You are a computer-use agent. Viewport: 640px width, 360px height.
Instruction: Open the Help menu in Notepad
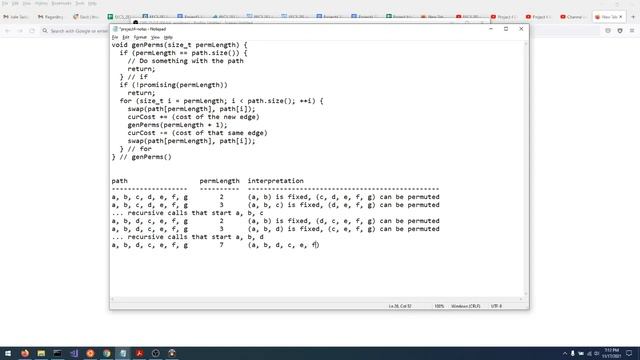(x=168, y=37)
